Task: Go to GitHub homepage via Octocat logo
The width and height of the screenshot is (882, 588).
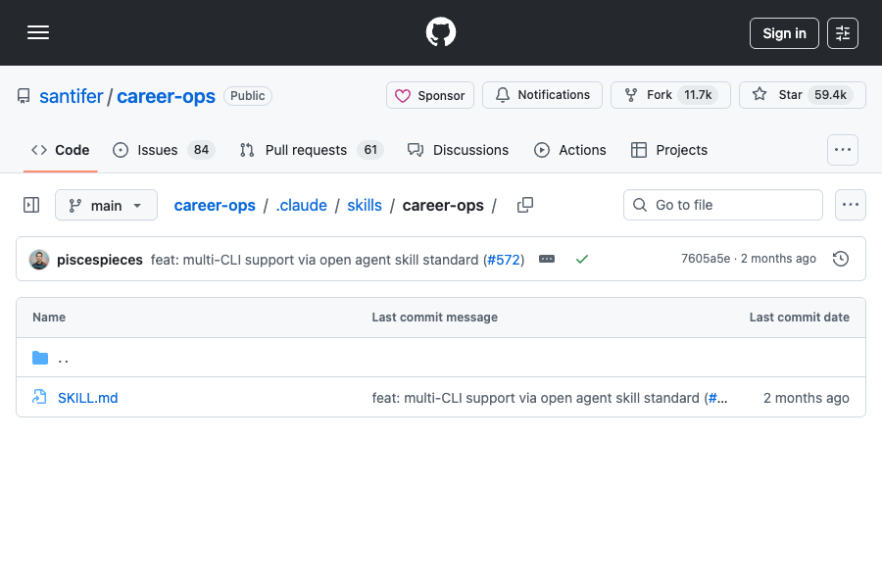Action: (x=440, y=32)
